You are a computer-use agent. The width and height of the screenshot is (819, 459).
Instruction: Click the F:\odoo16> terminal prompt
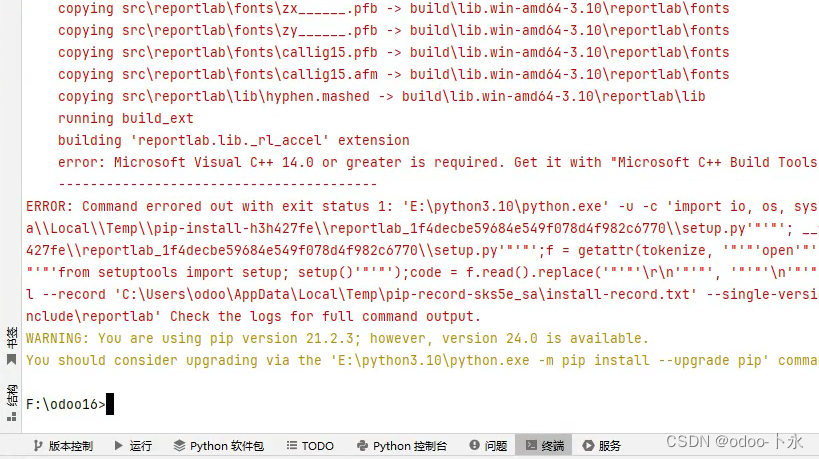click(x=66, y=404)
